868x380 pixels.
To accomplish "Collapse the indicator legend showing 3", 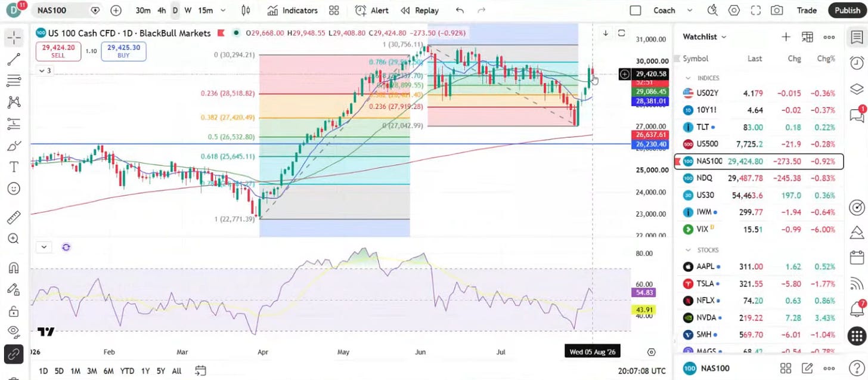I will pyautogui.click(x=45, y=70).
